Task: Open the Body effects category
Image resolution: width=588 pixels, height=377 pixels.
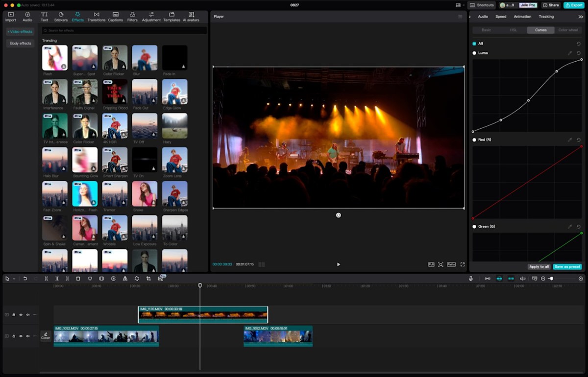Action: (21, 44)
